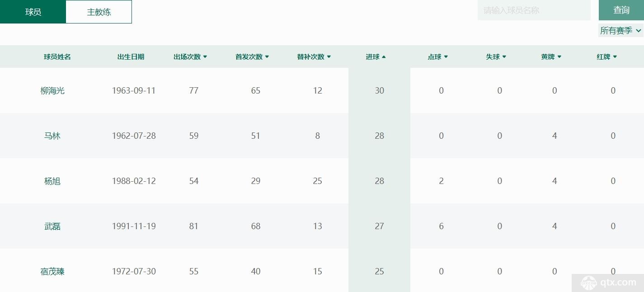Sort by 替补次数 column
This screenshot has height=292, width=644.
click(x=314, y=57)
